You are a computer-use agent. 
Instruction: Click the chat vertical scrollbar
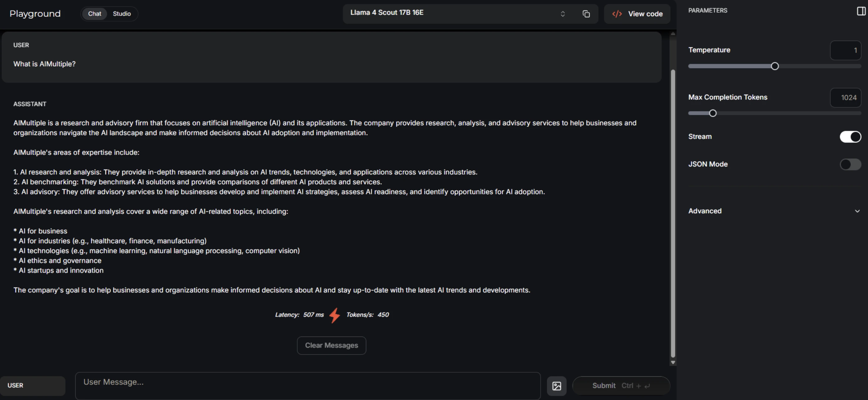tap(673, 213)
